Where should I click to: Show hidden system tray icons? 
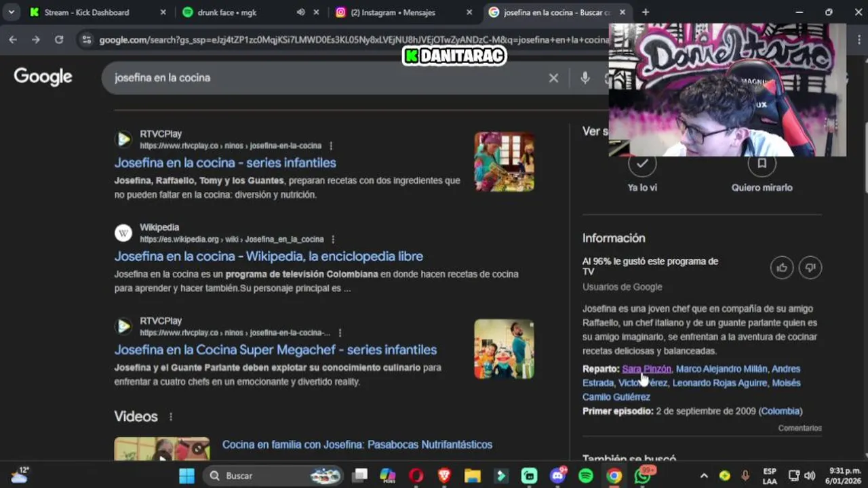tap(704, 476)
